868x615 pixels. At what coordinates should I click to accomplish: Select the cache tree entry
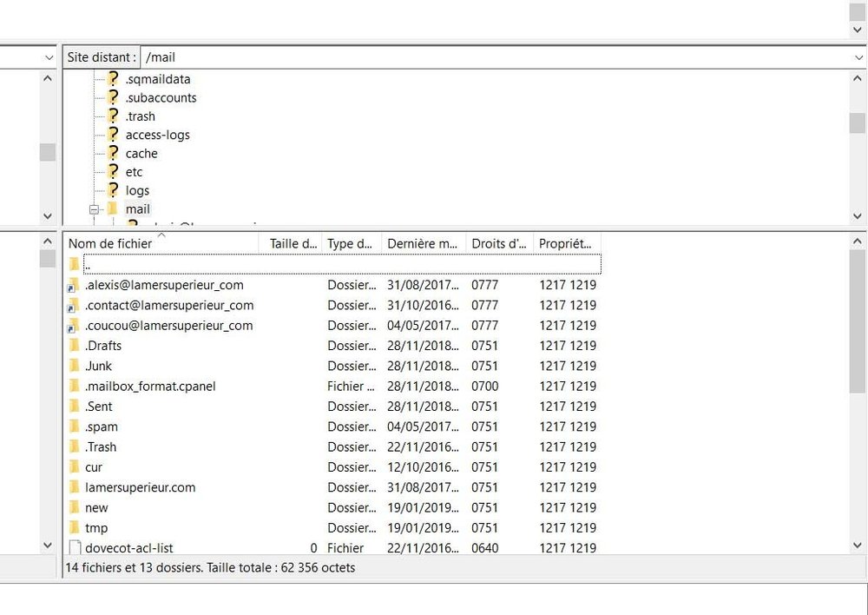pyautogui.click(x=141, y=154)
